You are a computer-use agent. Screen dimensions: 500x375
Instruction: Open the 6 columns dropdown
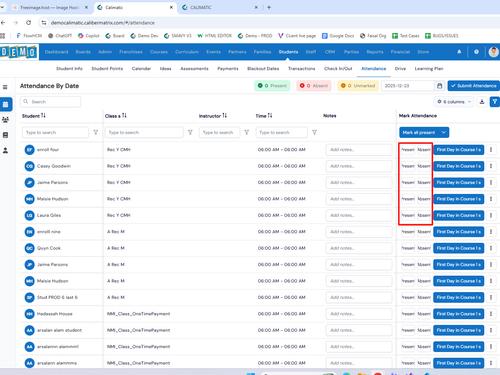[454, 102]
